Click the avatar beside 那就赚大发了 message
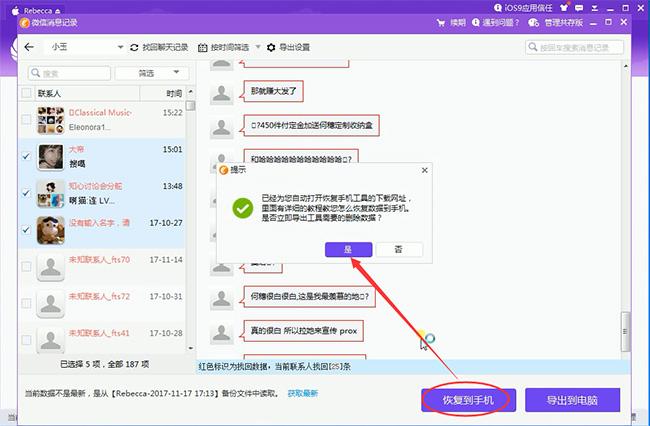650x426 pixels. (x=221, y=94)
